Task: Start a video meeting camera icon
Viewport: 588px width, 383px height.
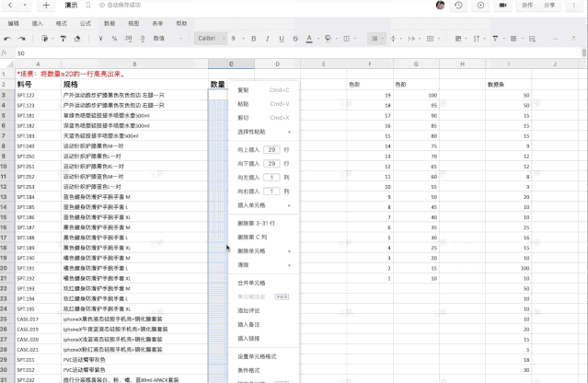Action: (x=502, y=6)
